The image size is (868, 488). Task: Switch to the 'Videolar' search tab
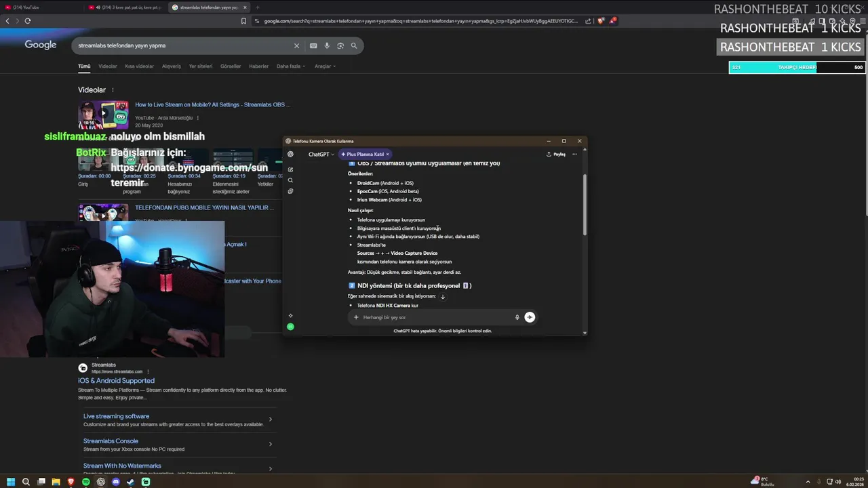(x=108, y=66)
